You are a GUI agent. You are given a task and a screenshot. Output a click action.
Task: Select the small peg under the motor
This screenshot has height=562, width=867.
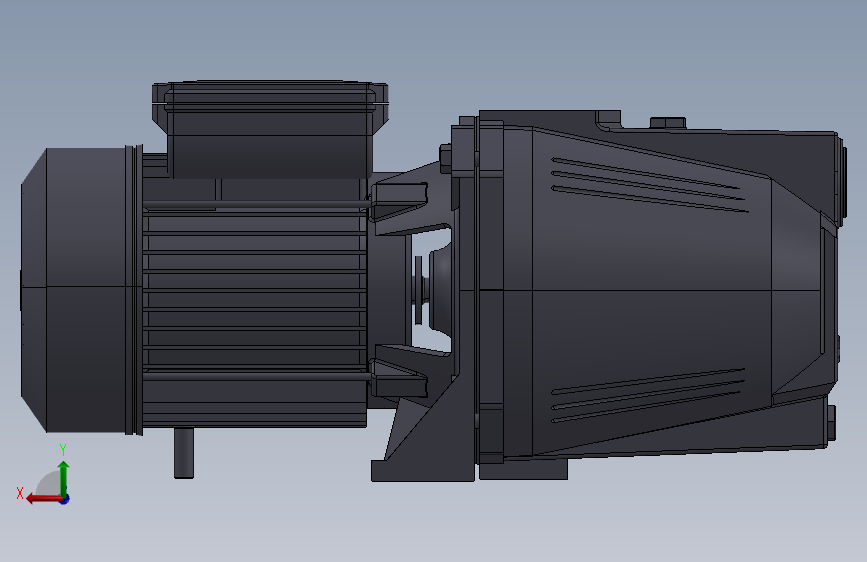coord(184,453)
